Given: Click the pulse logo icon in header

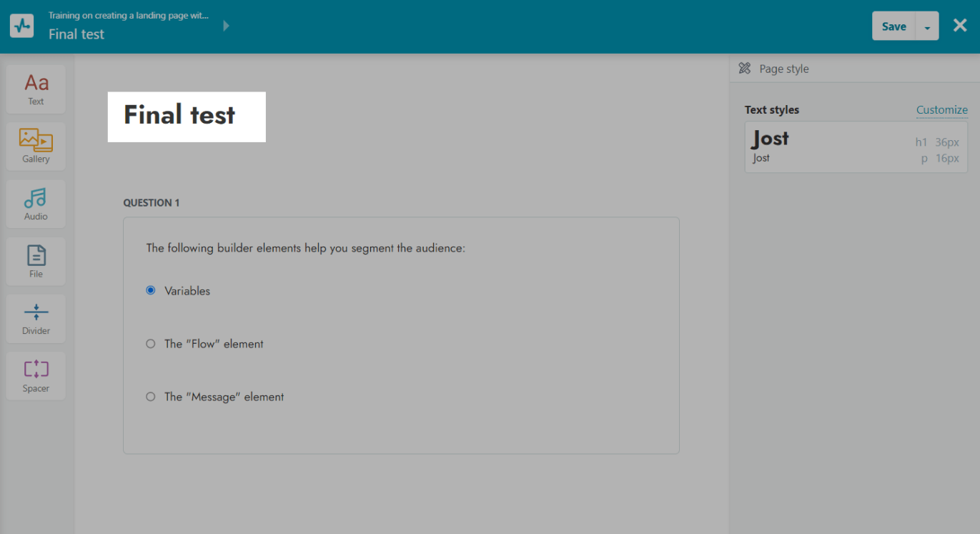Looking at the screenshot, I should (x=21, y=26).
